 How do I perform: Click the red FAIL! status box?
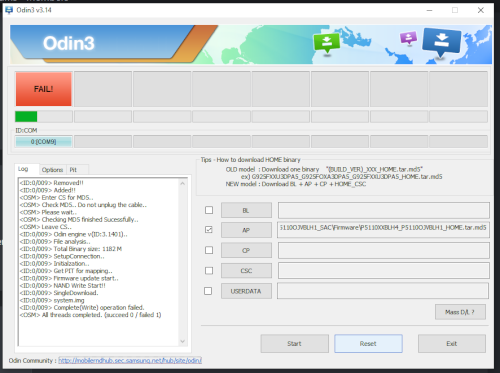point(44,89)
